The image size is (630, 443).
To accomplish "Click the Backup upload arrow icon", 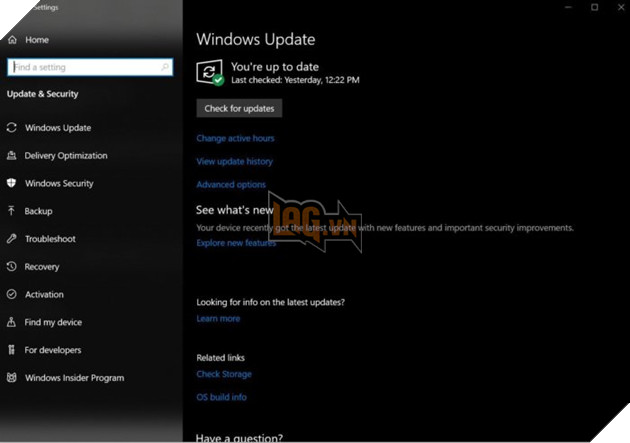I will click(12, 211).
